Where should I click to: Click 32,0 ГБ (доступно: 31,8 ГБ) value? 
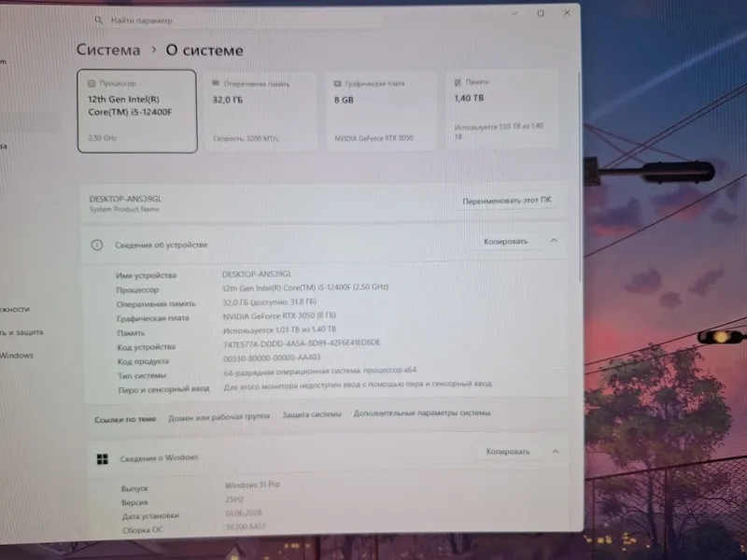point(270,301)
